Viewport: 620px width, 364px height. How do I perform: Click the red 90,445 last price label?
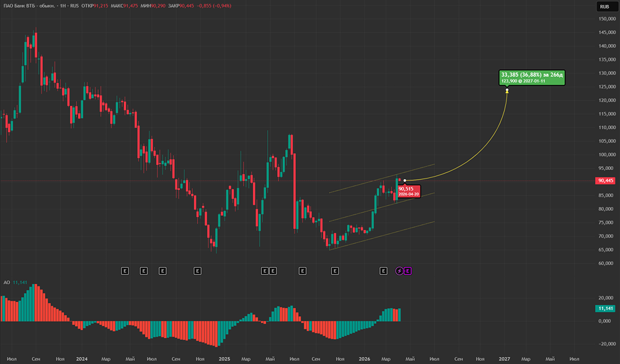pos(605,180)
